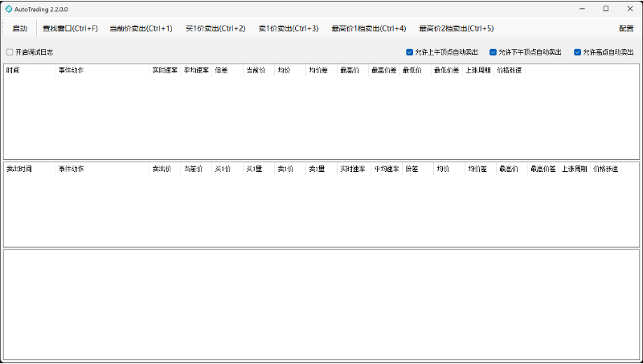
Task: Click 价格涨速 header in the 时间 table
Action: pos(510,70)
